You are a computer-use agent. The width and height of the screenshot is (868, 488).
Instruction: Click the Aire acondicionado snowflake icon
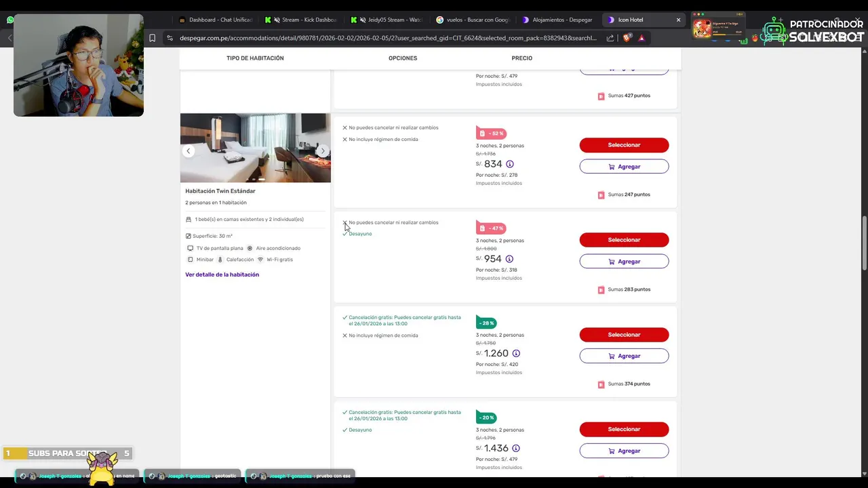click(250, 249)
